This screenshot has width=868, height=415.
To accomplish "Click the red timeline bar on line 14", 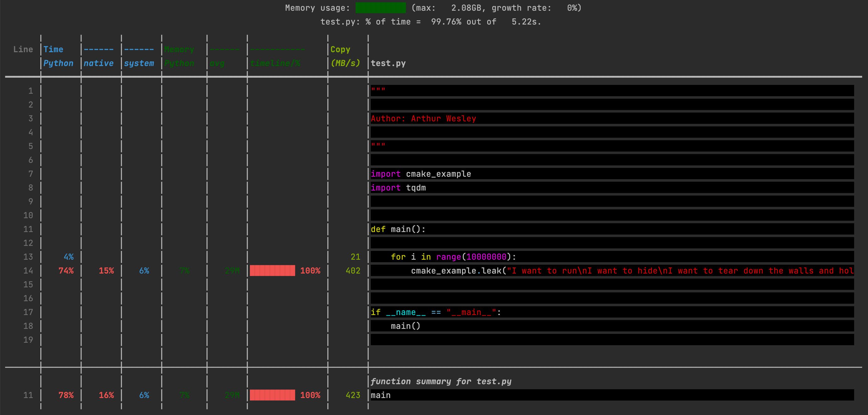I will click(272, 270).
